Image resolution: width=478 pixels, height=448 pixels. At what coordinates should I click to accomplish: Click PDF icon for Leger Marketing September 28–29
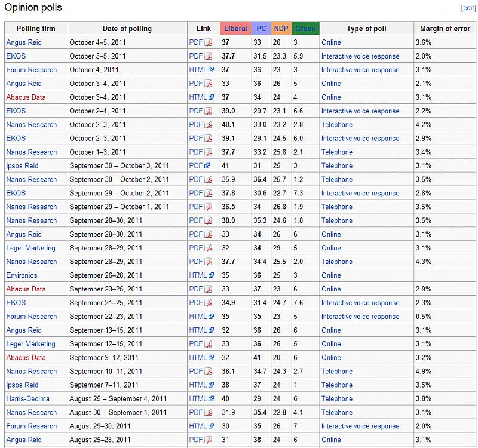pos(209,248)
